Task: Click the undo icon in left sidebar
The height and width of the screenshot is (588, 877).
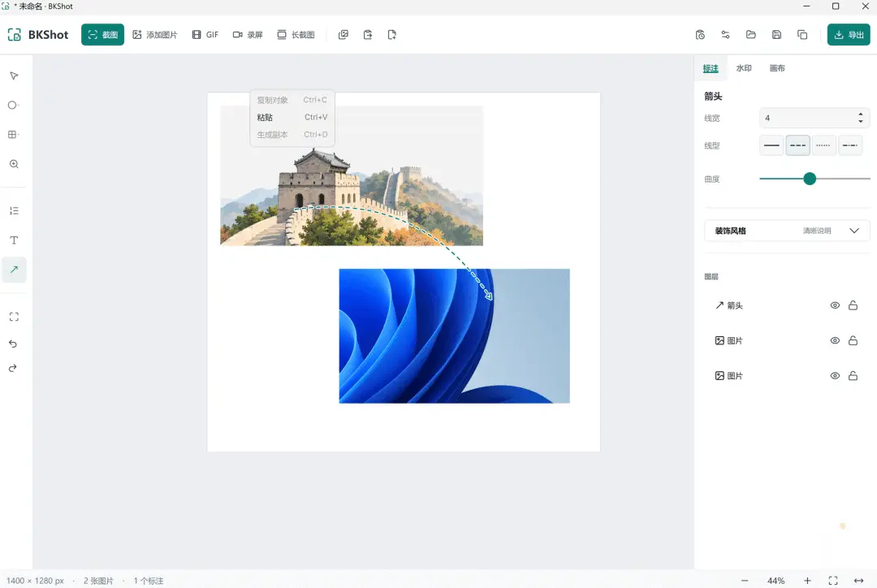Action: pos(13,344)
